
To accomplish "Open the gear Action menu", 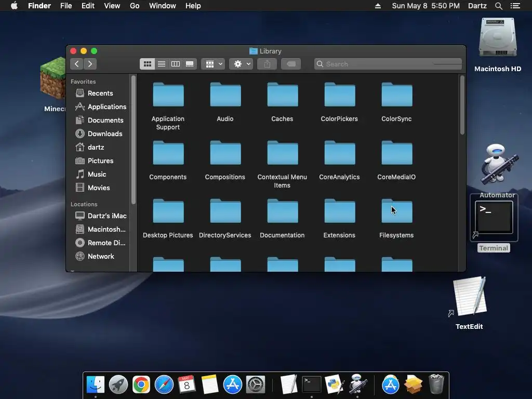I will pos(241,64).
